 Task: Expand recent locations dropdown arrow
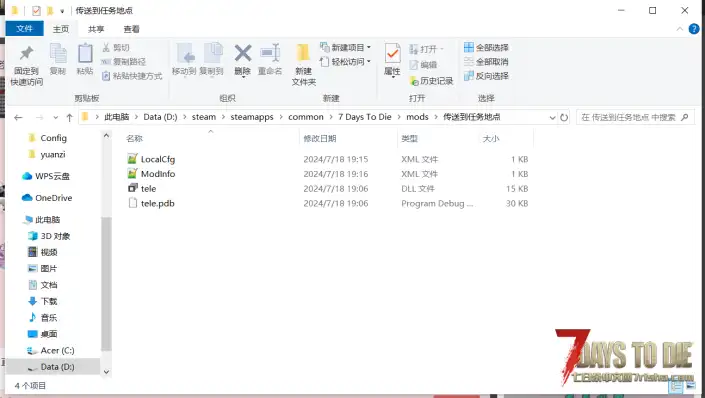tap(55, 117)
